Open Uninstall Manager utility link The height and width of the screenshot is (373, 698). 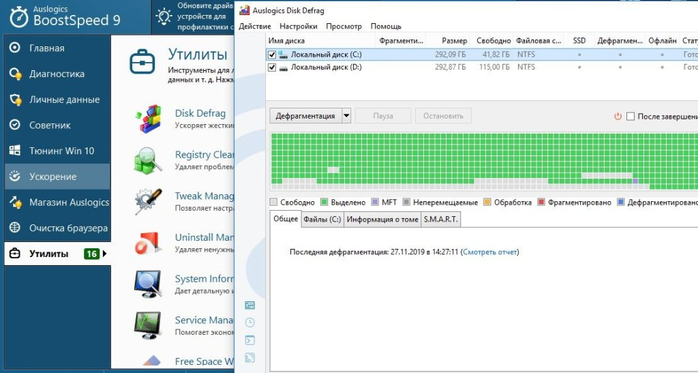[x=204, y=237]
